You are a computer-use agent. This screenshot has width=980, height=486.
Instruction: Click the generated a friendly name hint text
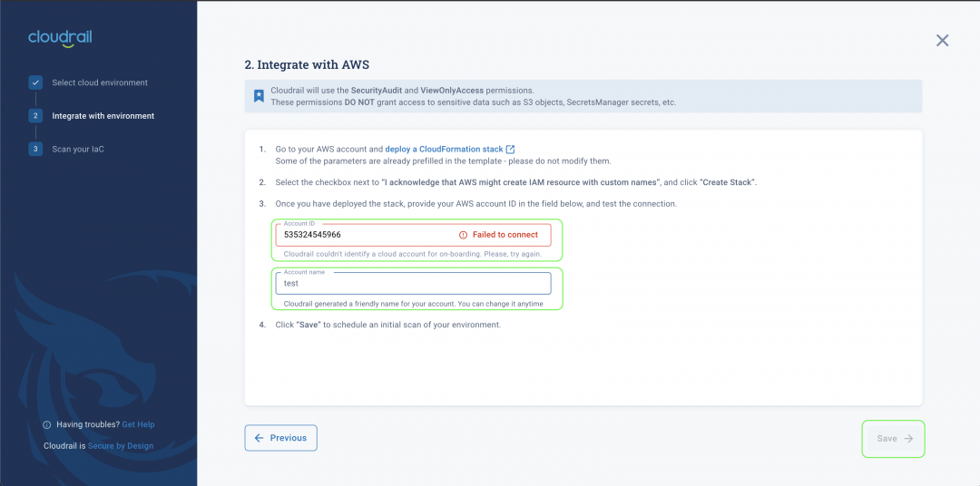tap(413, 304)
